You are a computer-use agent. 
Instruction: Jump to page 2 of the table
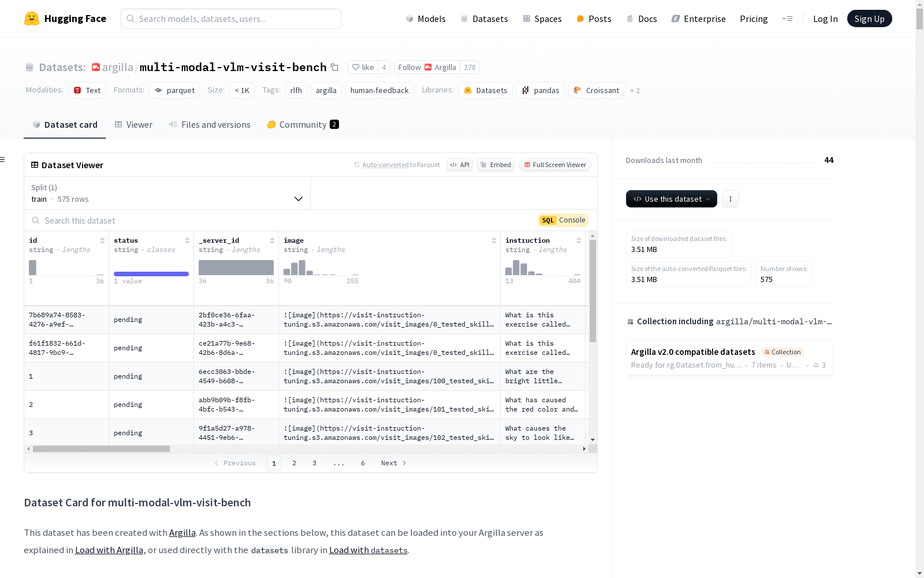[x=295, y=463]
